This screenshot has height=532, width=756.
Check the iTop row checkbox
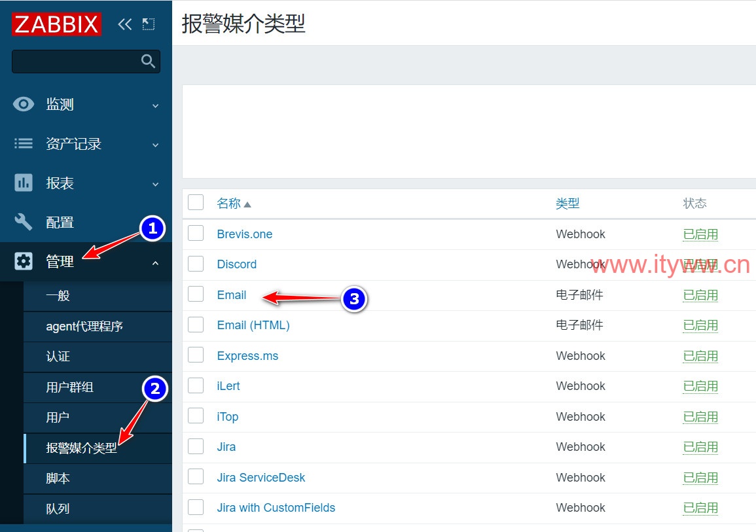[x=196, y=416]
